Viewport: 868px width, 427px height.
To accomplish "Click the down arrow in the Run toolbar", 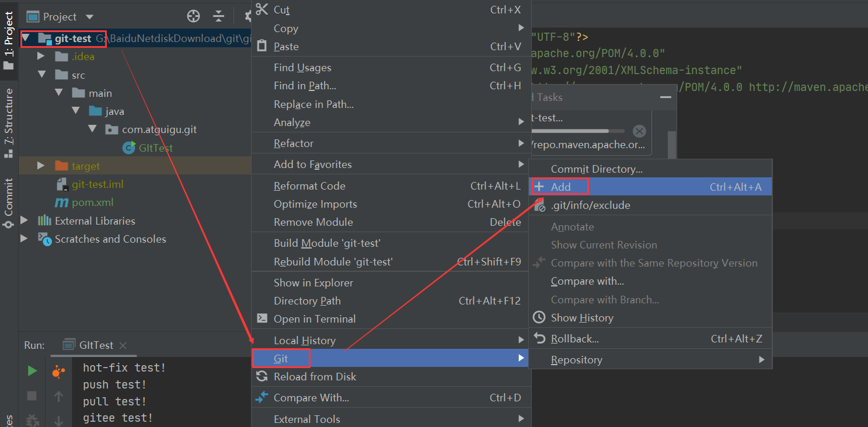I will tap(58, 420).
